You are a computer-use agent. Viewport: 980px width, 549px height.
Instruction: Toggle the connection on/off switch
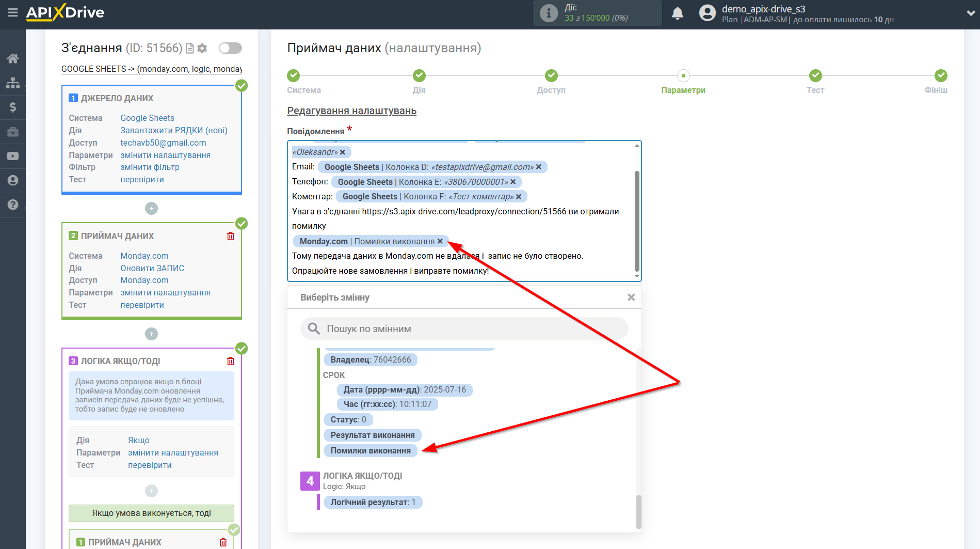(230, 48)
